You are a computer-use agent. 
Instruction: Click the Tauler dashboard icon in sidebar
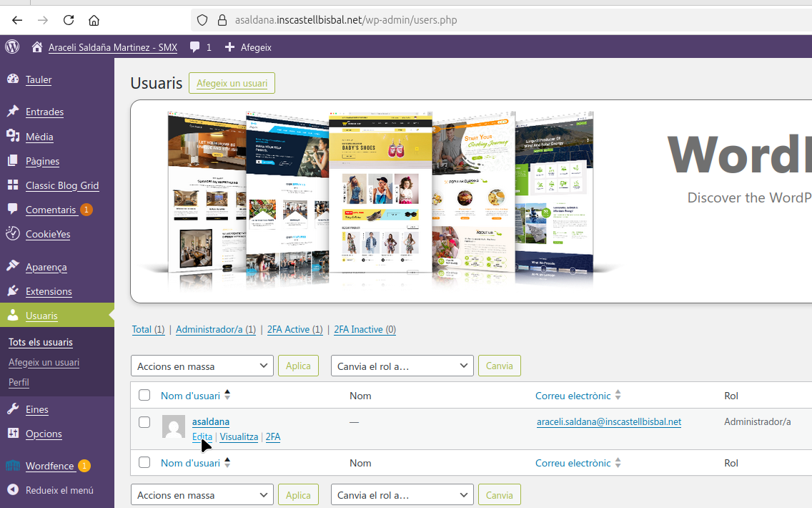coord(13,79)
